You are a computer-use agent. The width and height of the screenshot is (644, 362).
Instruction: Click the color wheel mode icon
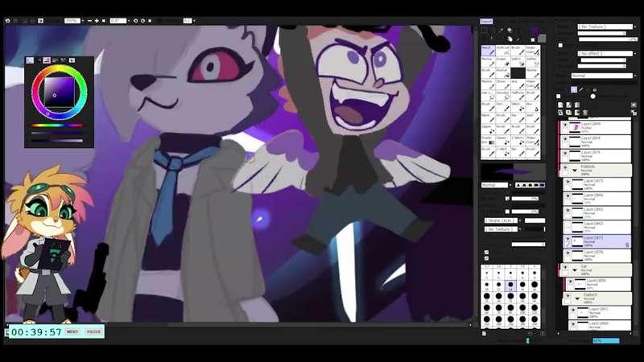[30, 60]
